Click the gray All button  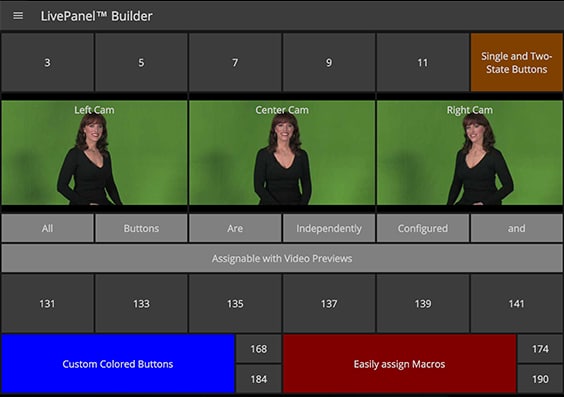tap(47, 228)
